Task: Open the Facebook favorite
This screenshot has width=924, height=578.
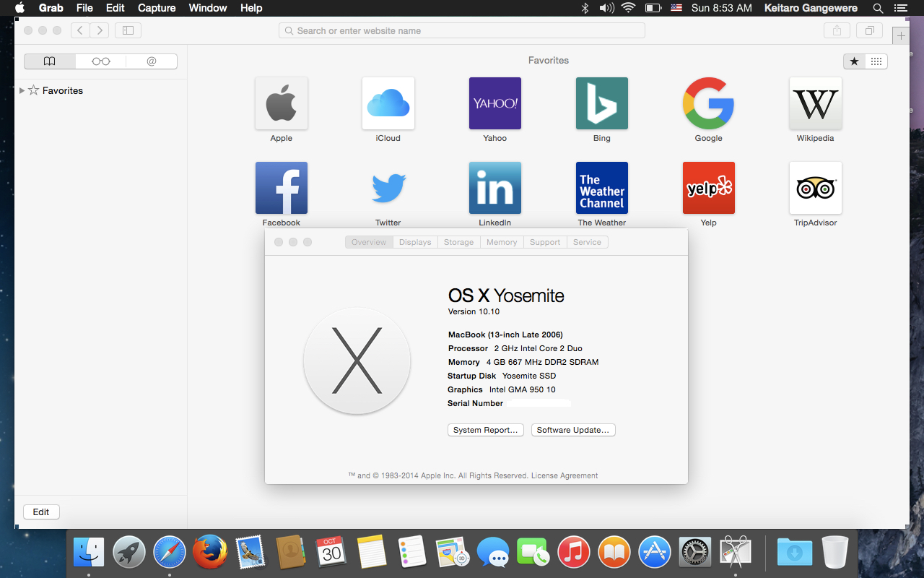Action: click(x=282, y=188)
